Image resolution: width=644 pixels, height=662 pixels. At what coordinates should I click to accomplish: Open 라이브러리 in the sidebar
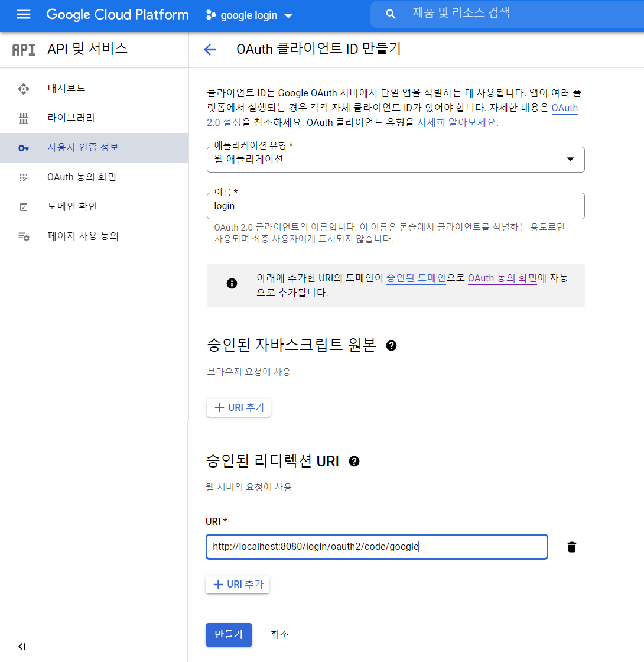pos(94,118)
